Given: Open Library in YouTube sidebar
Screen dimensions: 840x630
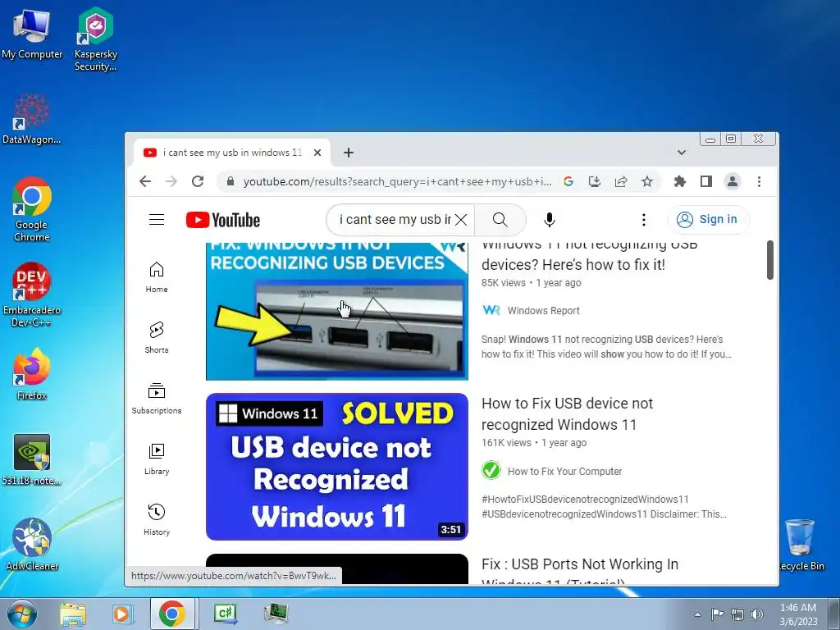Looking at the screenshot, I should click(x=157, y=459).
